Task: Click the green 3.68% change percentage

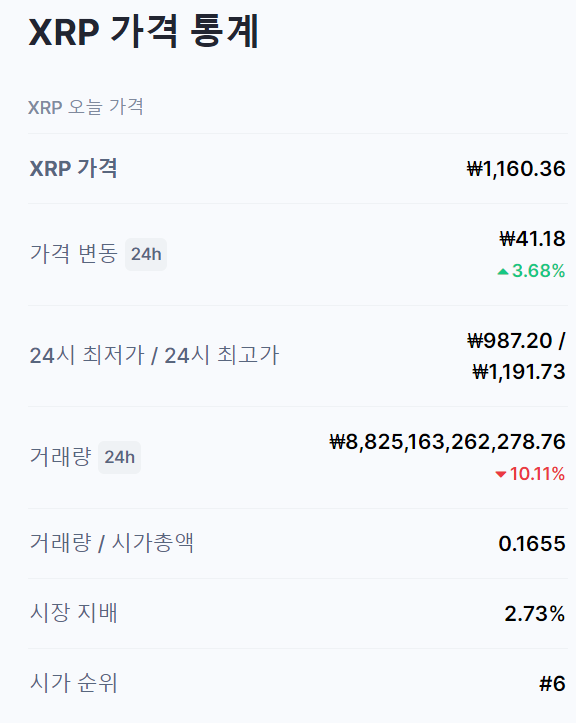Action: click(538, 271)
